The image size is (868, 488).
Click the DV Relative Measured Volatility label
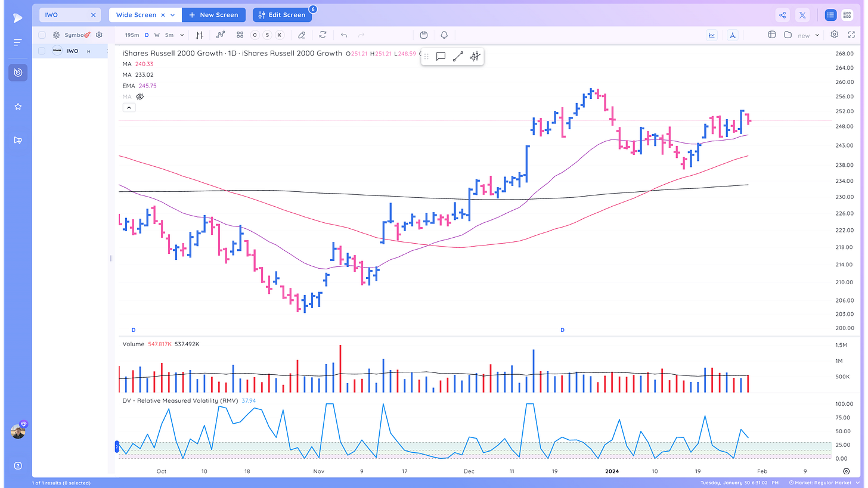point(181,401)
